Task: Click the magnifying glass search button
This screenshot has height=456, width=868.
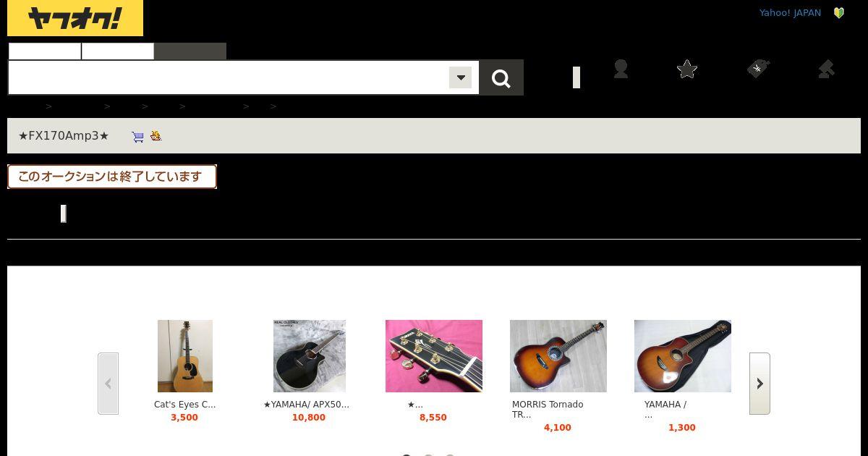Action: tap(501, 77)
